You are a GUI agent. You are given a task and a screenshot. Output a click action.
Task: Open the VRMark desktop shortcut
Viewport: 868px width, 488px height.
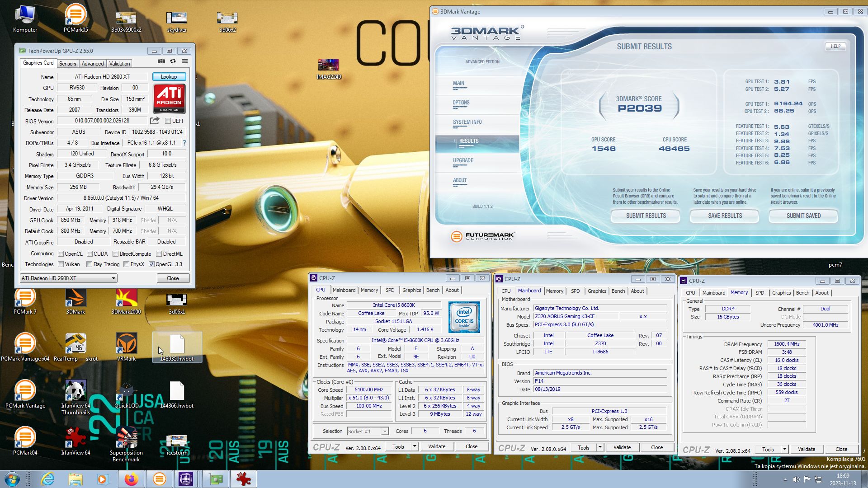126,347
